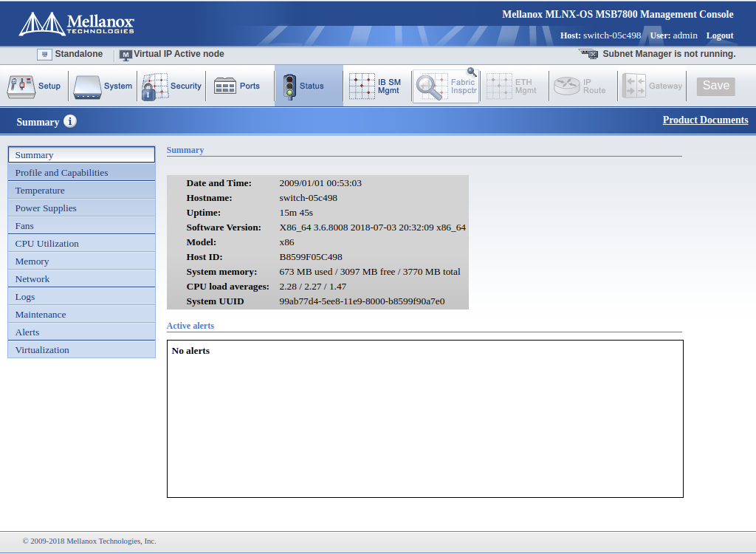Click the Save button

tap(715, 86)
